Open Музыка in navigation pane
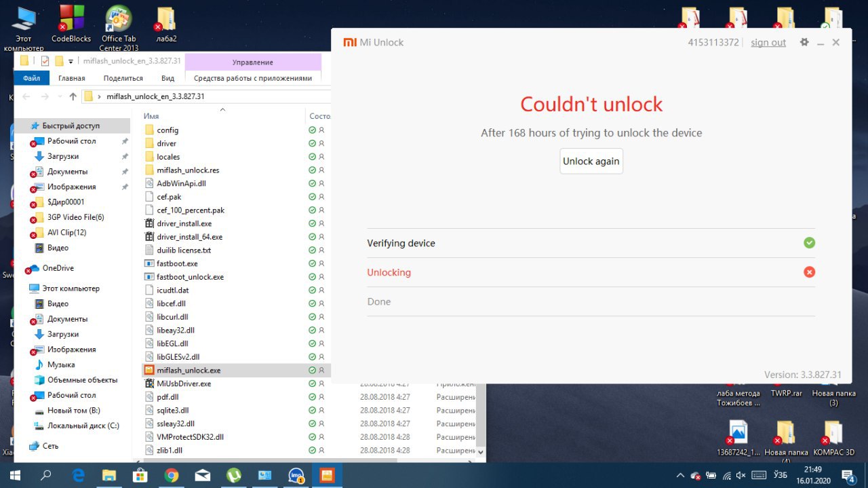 (x=61, y=364)
